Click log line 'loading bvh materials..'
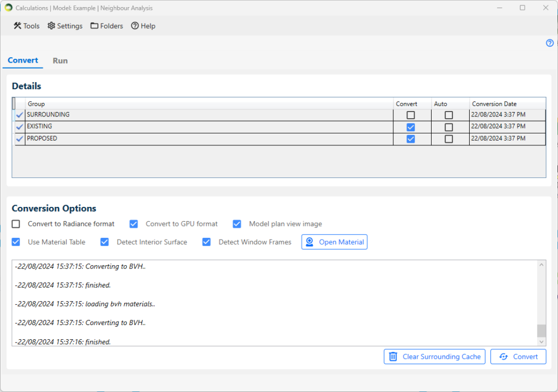The image size is (558, 392). 85,304
